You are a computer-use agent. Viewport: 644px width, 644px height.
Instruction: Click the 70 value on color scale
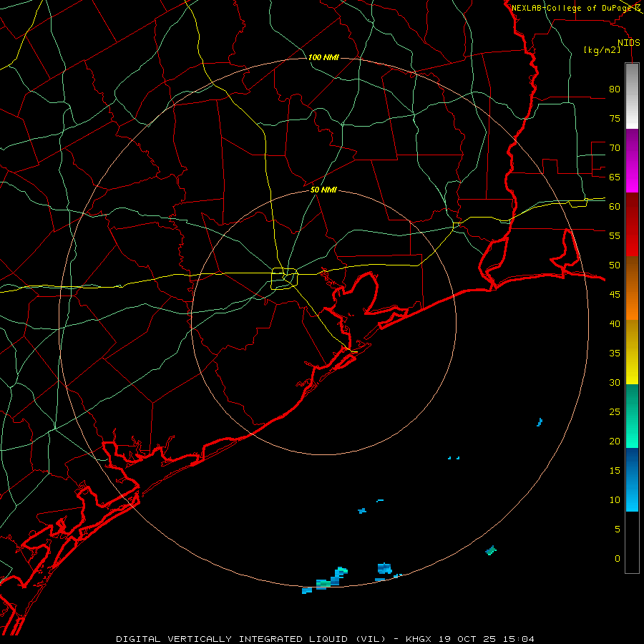[615, 148]
